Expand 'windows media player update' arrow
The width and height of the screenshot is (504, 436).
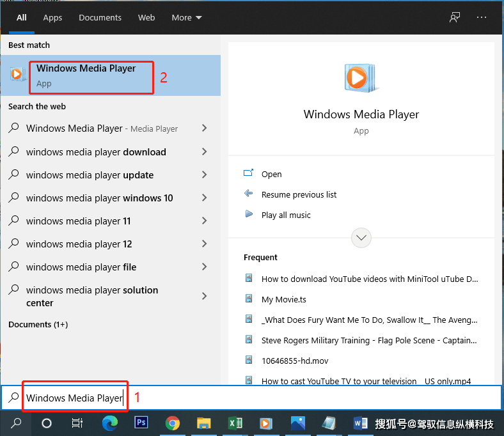tap(205, 175)
